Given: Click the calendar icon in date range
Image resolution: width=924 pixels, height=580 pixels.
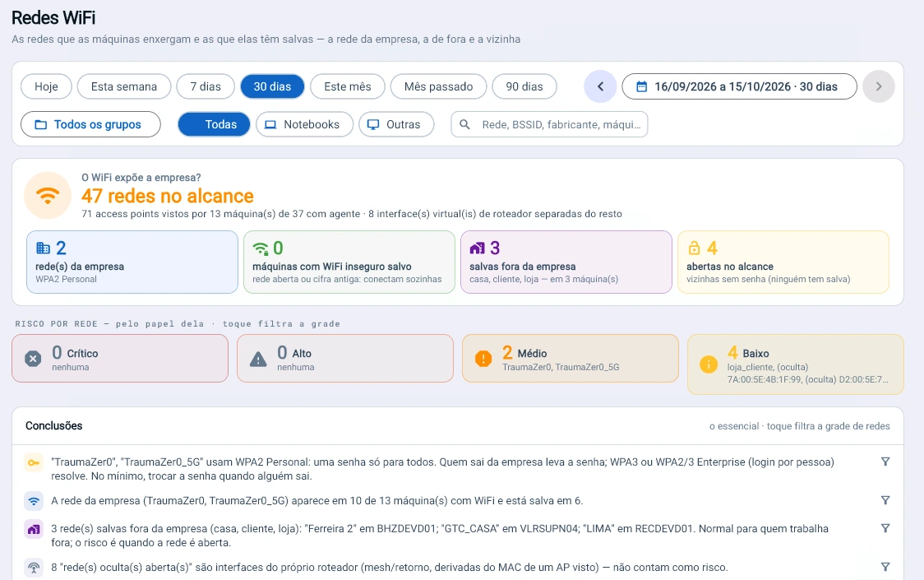Looking at the screenshot, I should coord(642,86).
